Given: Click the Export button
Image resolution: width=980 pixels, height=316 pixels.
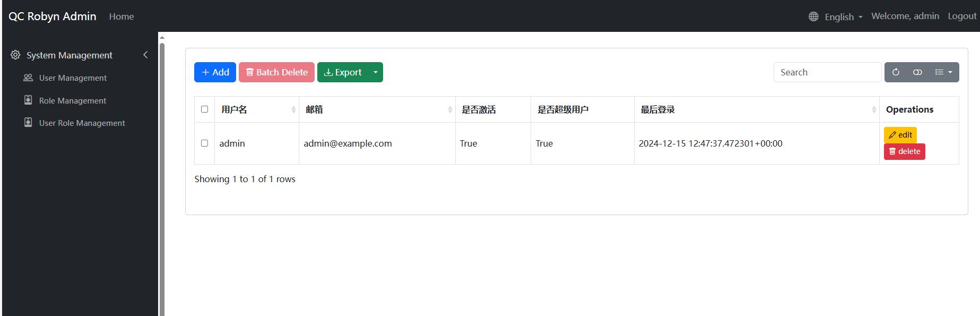Looking at the screenshot, I should coord(343,72).
